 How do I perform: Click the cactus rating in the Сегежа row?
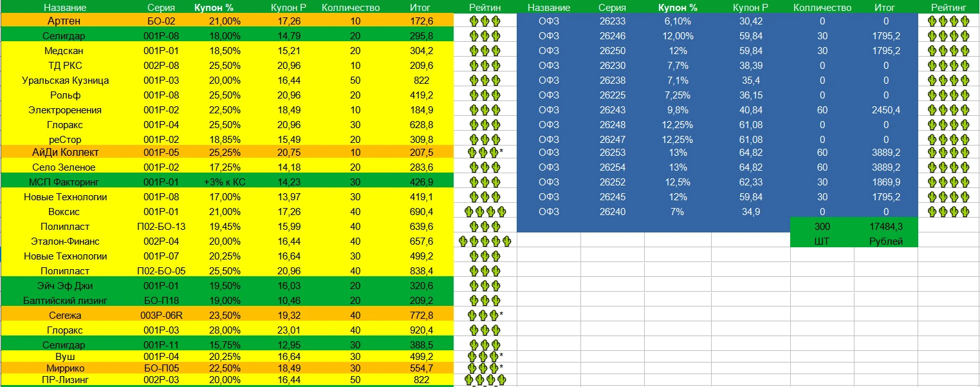click(x=486, y=316)
